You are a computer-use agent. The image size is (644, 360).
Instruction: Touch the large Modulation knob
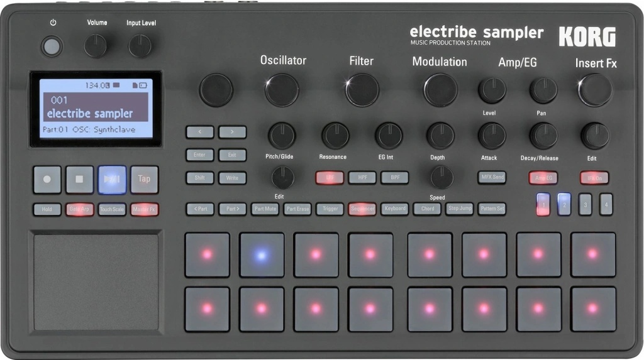coord(440,90)
